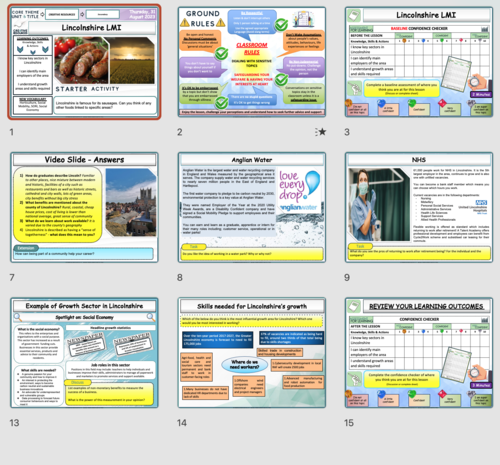The width and height of the screenshot is (500, 465).
Task: Click slide number label 15
Action: tap(349, 423)
